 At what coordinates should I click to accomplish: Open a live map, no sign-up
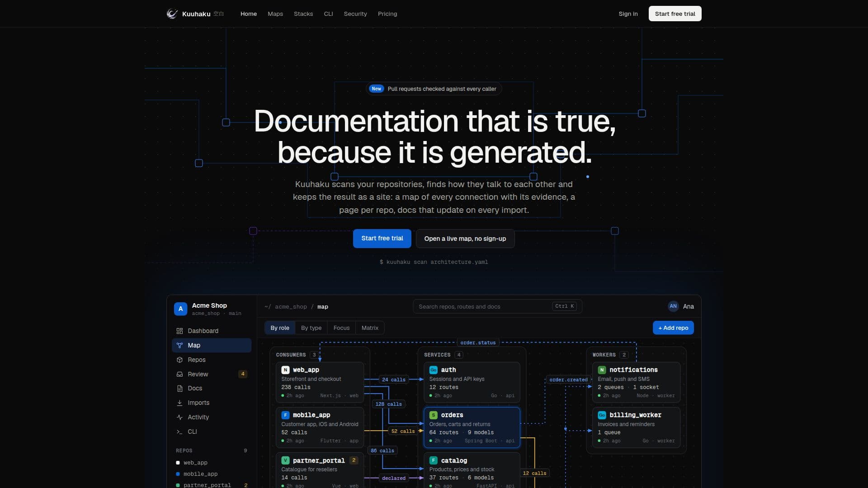(465, 239)
